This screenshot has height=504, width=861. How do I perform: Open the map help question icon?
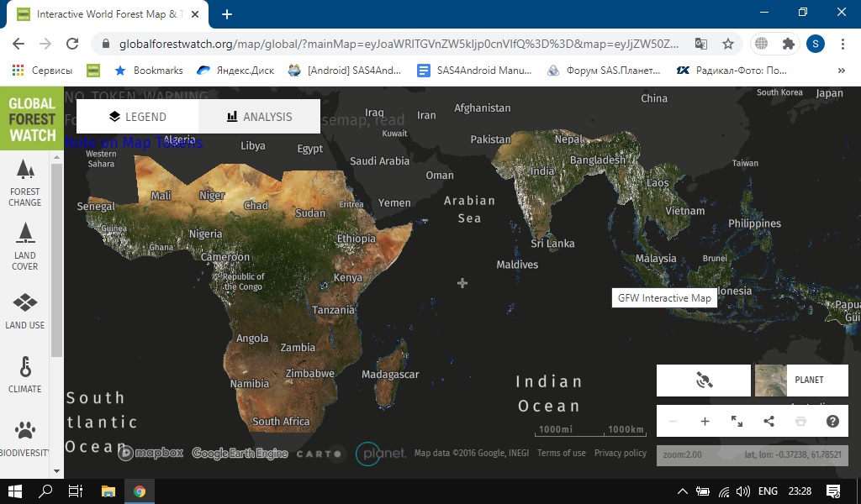pos(832,422)
